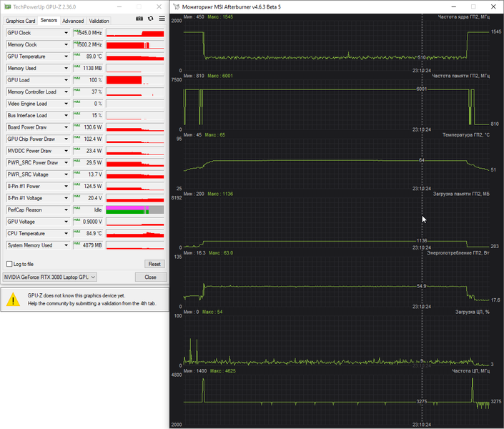This screenshot has width=504, height=429.
Task: Click the CPU Temperature value 84.9 °C
Action: (88, 234)
